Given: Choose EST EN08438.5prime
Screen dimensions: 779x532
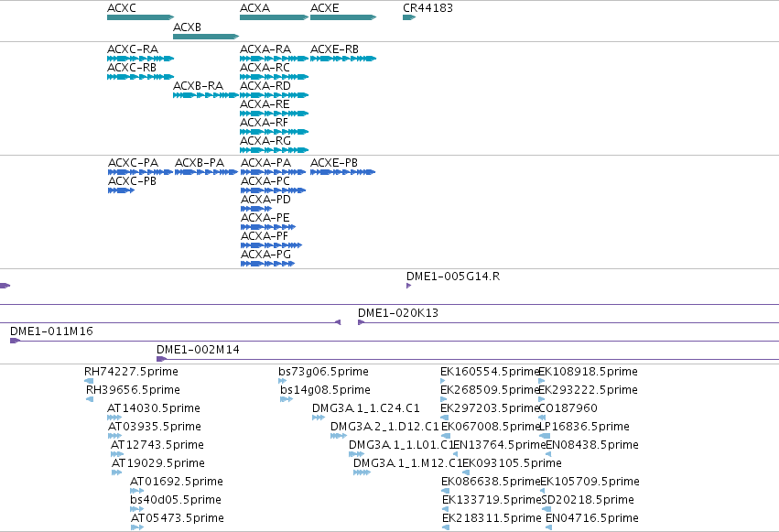Looking at the screenshot, I should click(548, 454).
